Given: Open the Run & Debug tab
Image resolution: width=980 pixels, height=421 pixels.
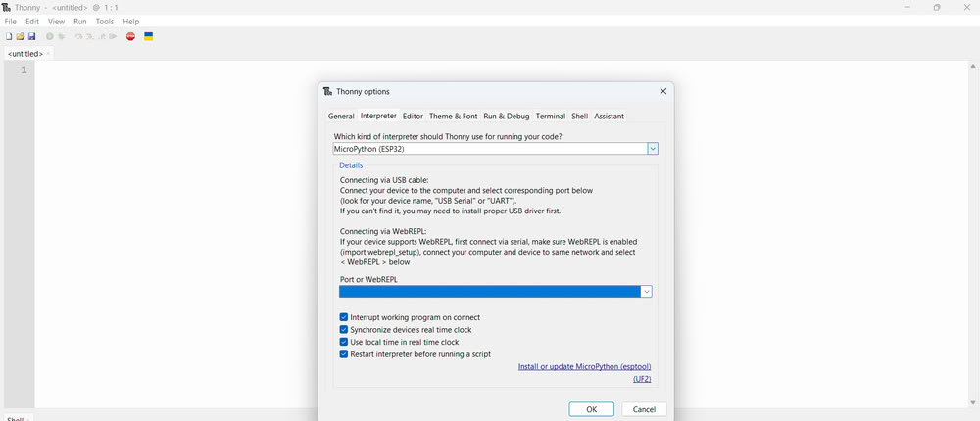Looking at the screenshot, I should coord(507,117).
